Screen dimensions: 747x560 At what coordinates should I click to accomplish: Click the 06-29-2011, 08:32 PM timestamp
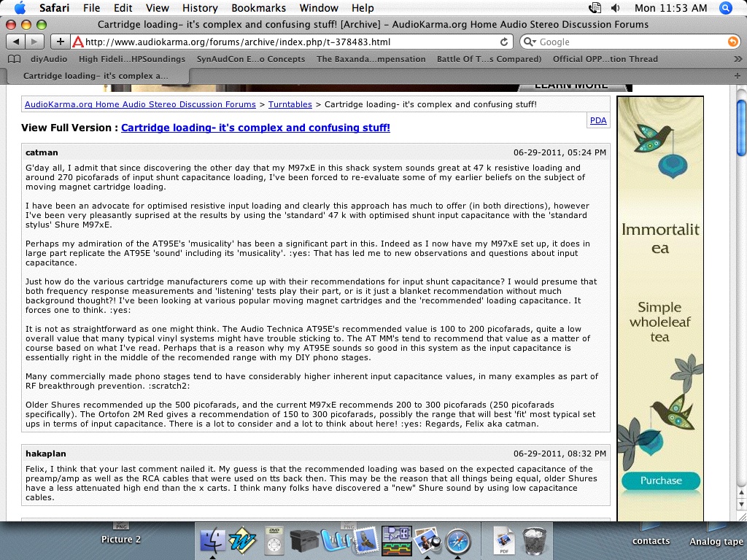pos(560,454)
